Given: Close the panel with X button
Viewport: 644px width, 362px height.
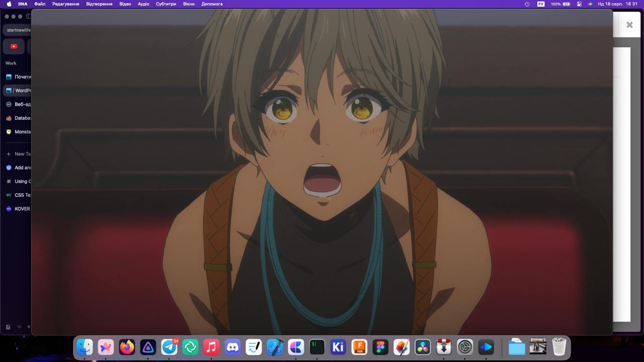Looking at the screenshot, I should click(629, 25).
